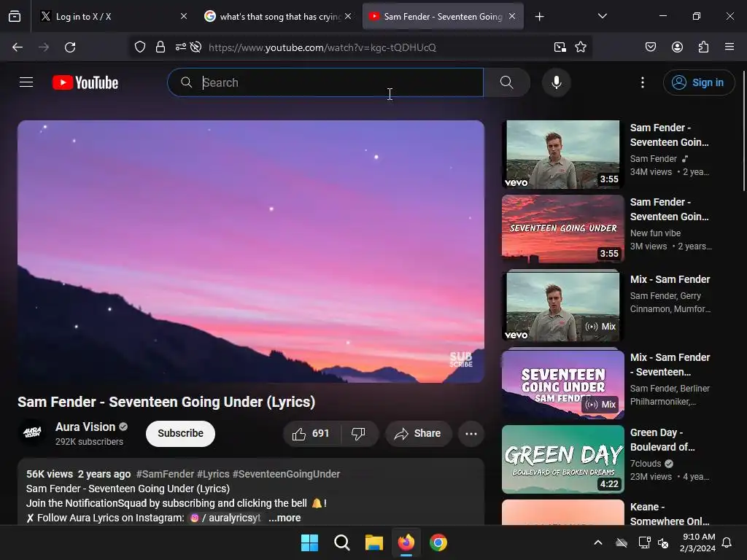Close the Sam Fender YouTube tab
This screenshot has width=747, height=560.
[x=512, y=17]
